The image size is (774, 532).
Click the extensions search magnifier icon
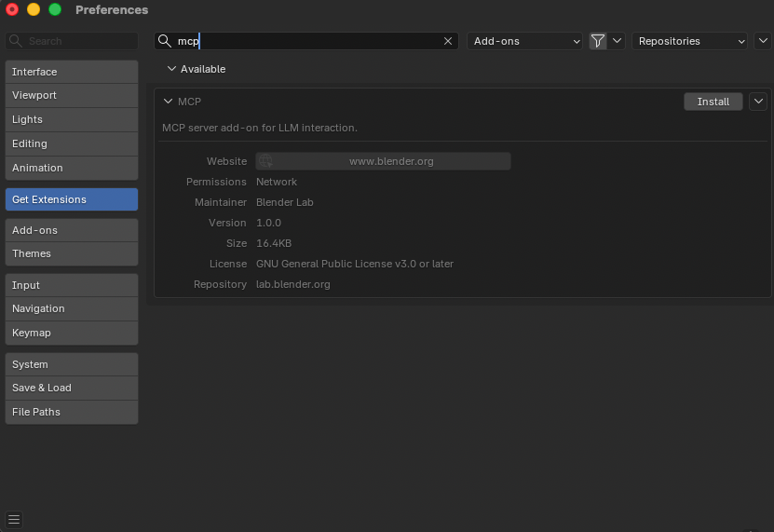pos(165,41)
